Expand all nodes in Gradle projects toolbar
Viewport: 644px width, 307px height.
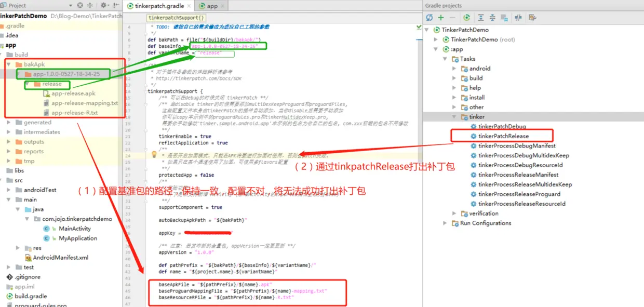tap(481, 17)
